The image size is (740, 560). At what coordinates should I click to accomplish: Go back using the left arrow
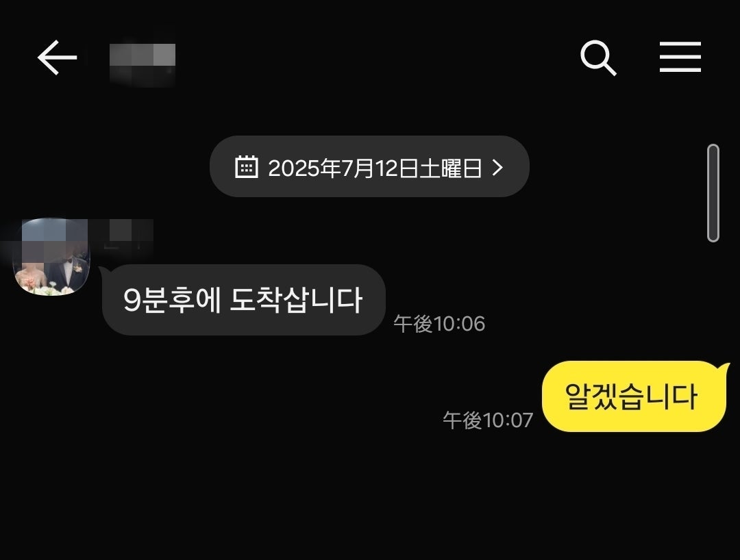[57, 57]
